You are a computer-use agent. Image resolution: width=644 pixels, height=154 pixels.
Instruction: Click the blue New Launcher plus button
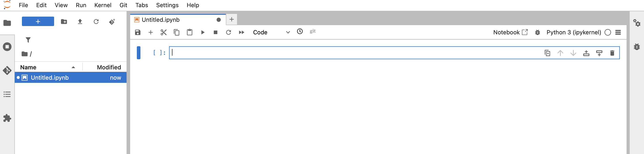click(38, 22)
